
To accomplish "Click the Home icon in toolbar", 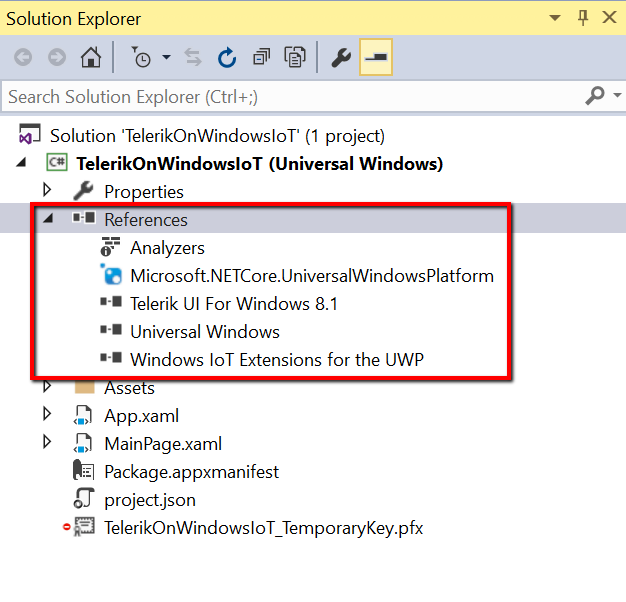I will (x=91, y=58).
